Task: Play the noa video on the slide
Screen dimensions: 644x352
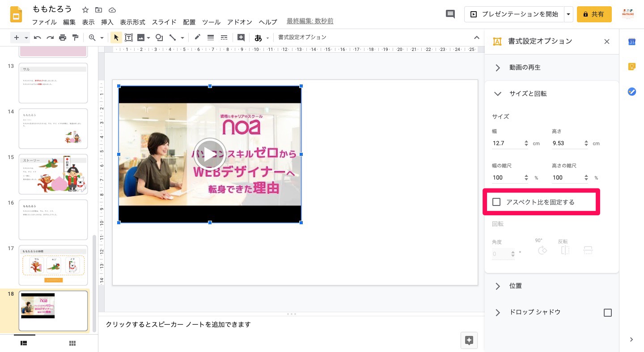Action: click(x=210, y=154)
